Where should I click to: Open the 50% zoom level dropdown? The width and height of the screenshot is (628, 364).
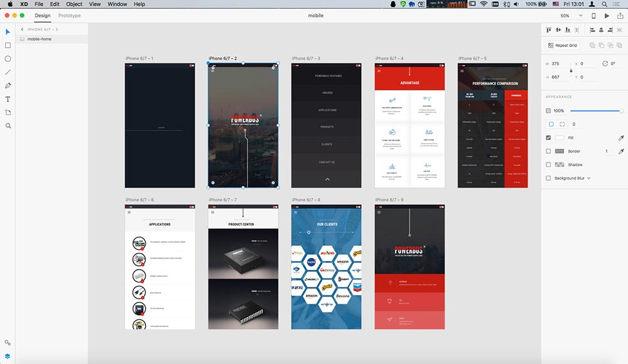[581, 16]
